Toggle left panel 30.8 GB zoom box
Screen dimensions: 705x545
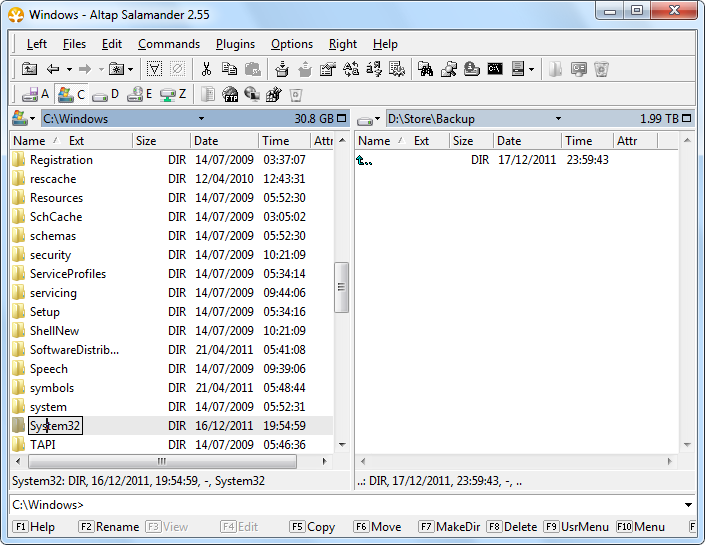(342, 118)
